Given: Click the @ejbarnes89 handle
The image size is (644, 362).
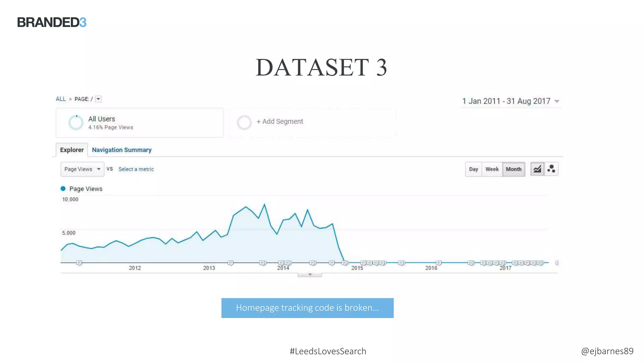Looking at the screenshot, I should tap(607, 351).
